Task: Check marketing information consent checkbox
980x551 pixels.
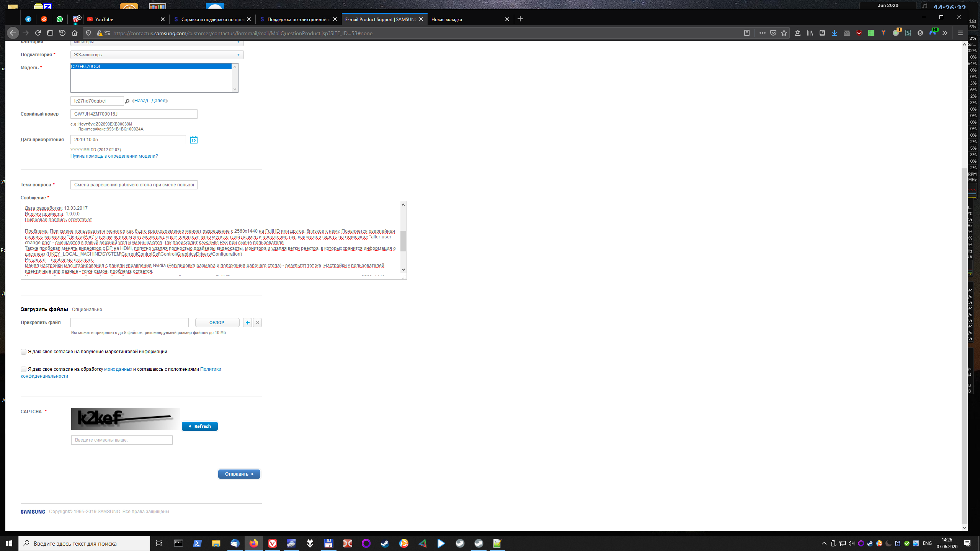Action: 23,352
